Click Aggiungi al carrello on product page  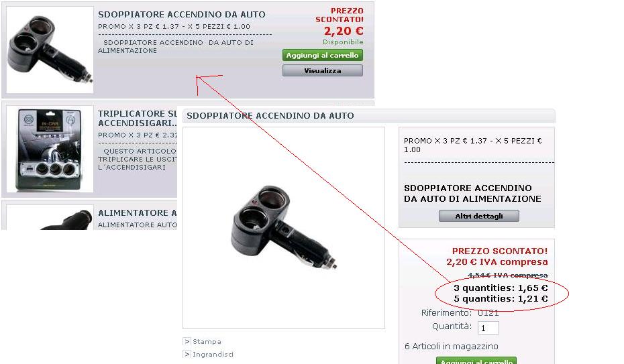[476, 361]
